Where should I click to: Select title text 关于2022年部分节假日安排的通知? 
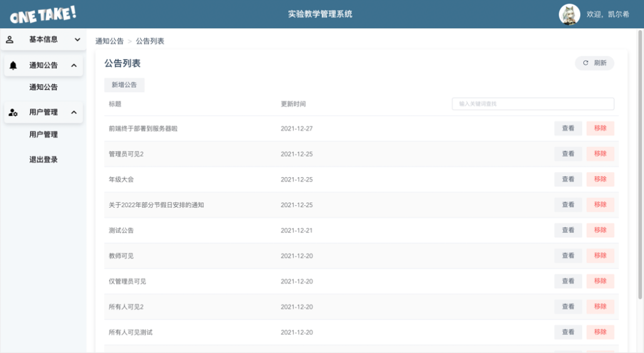(156, 205)
